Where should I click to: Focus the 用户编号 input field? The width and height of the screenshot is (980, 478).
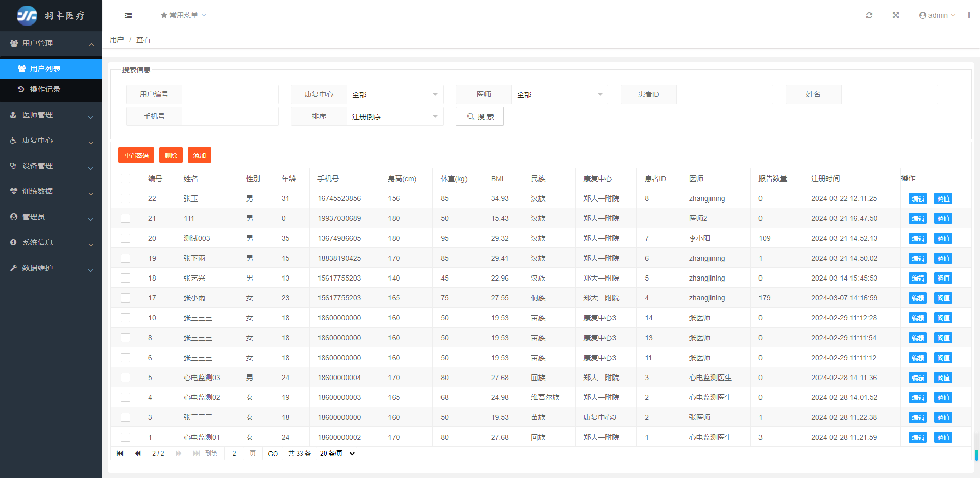click(x=230, y=94)
